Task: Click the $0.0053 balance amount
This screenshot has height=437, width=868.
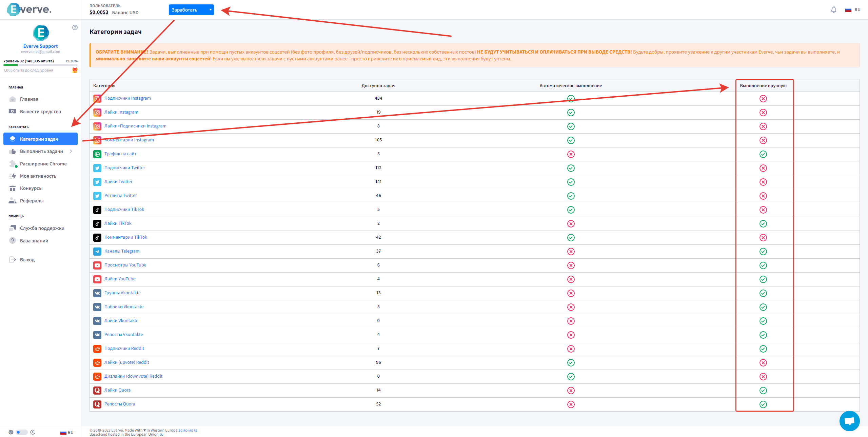Action: pyautogui.click(x=99, y=13)
